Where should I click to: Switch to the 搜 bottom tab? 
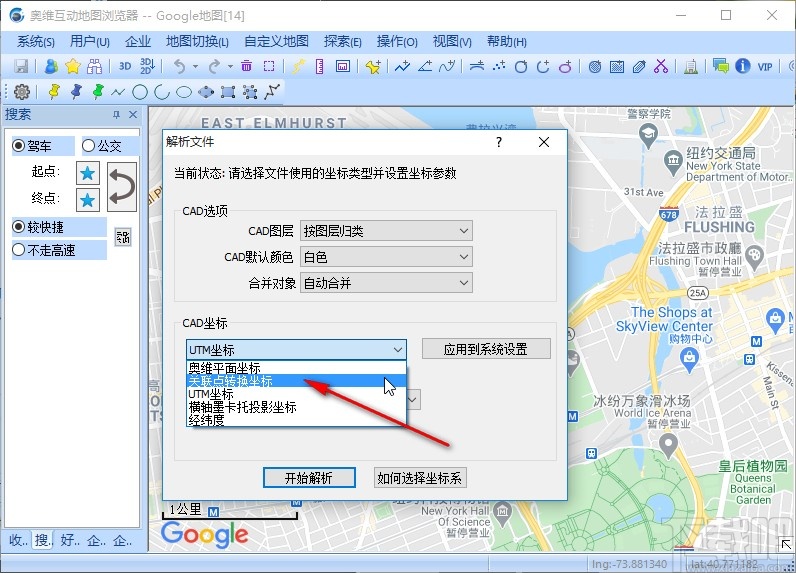[x=43, y=541]
